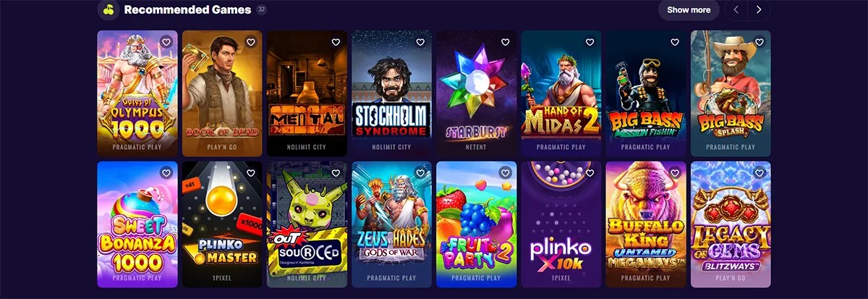Click the heart icon on Starburst tile
This screenshot has width=868, height=299.
(x=505, y=42)
